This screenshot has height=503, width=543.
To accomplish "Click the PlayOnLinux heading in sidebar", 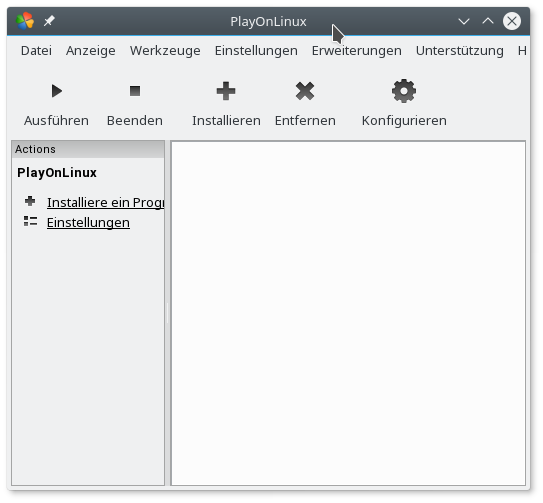I will 57,173.
